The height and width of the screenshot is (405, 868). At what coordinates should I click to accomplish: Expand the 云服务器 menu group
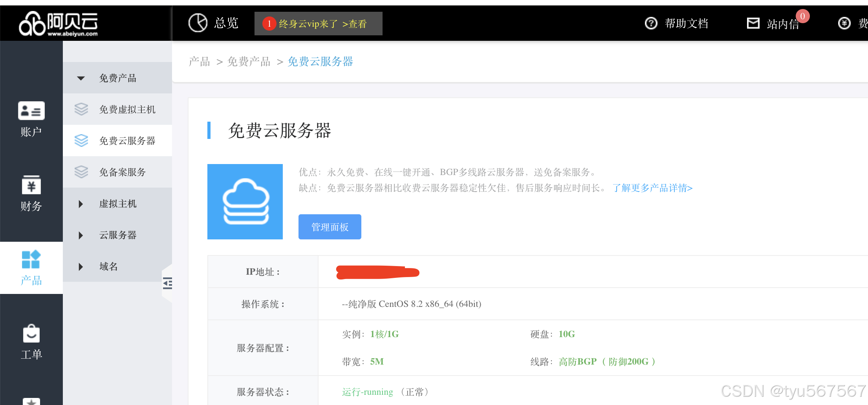click(117, 235)
